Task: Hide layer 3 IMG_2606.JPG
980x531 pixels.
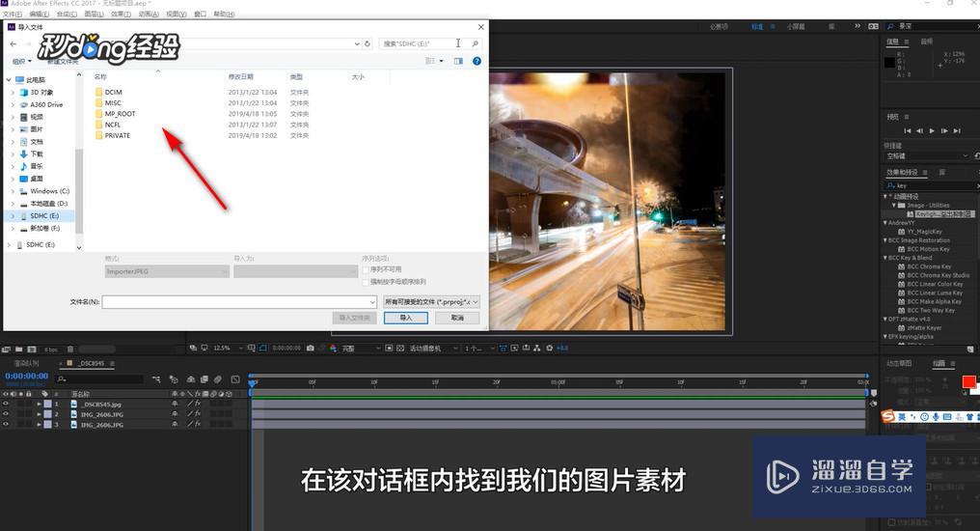Action: (x=6, y=424)
